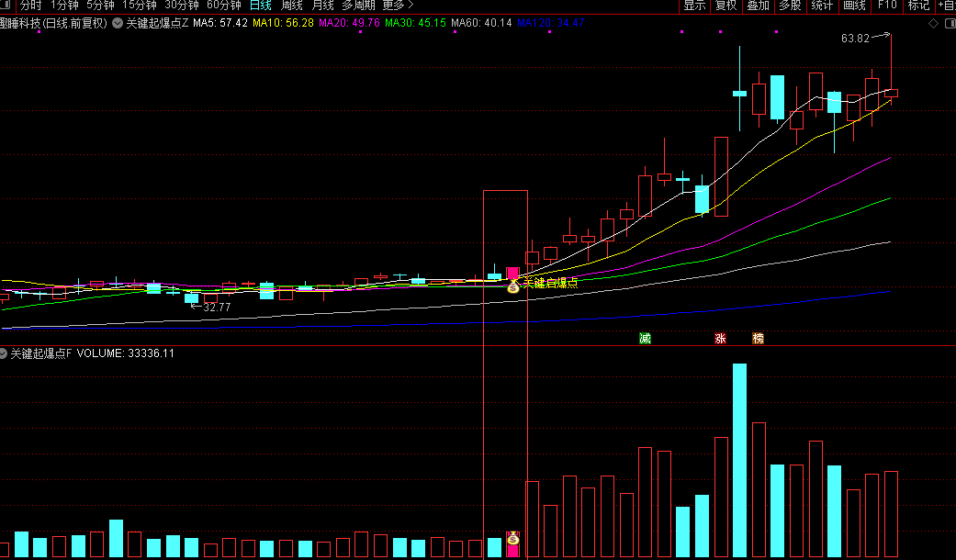Select the 60分钟 period tab
This screenshot has height=560, width=956.
click(224, 6)
